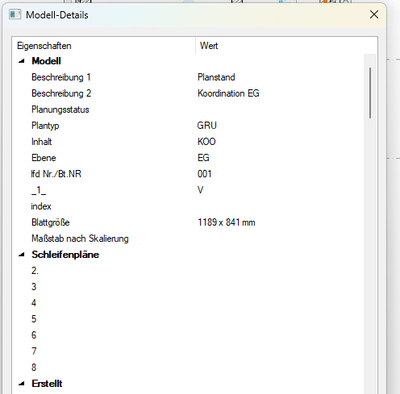Viewport: 400px width, 394px height.
Task: Collapse the Erstellt group
Action: point(22,384)
